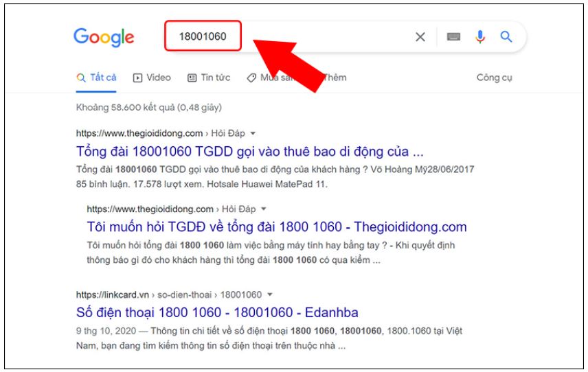Open Tôi muốn hỏi TGDĐ về tổng đài link

point(277,226)
